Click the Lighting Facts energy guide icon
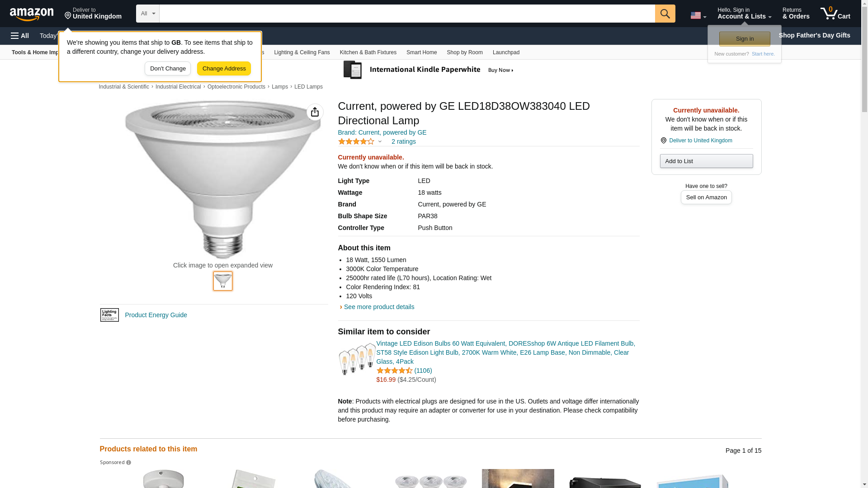 pyautogui.click(x=109, y=315)
